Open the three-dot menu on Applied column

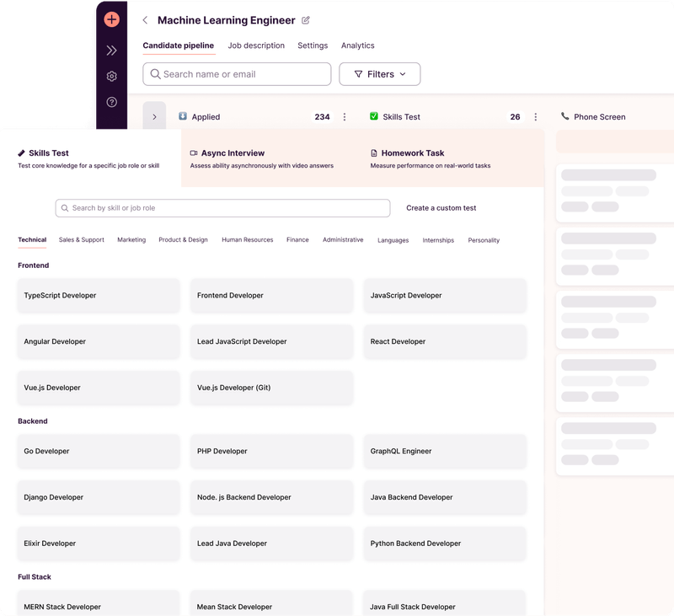coord(344,117)
